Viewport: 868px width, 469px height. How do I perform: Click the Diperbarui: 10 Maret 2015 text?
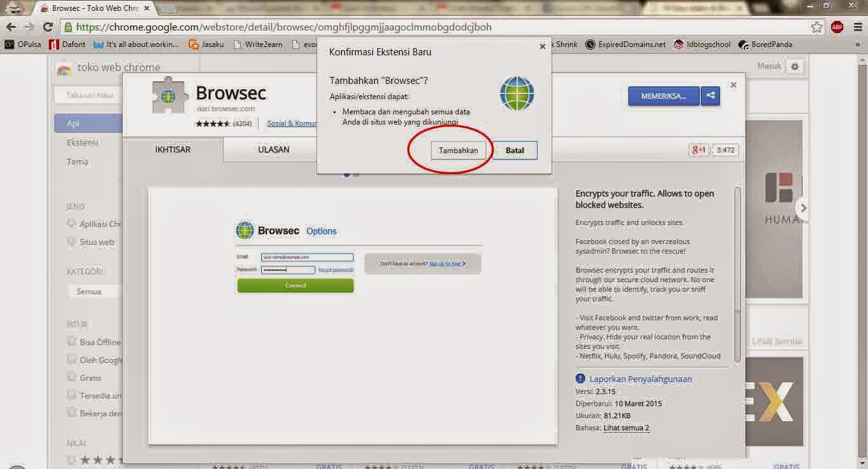pyautogui.click(x=618, y=404)
